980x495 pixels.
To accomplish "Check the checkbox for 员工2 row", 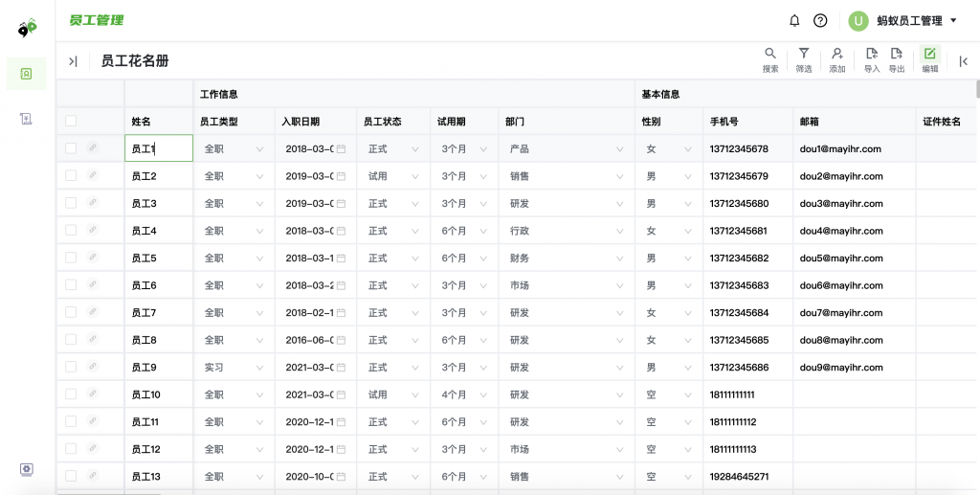I will [71, 176].
